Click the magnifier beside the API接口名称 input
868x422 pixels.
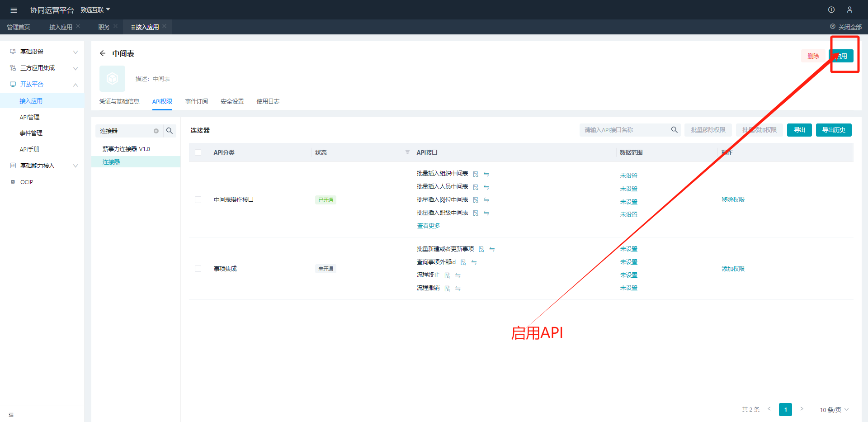click(x=674, y=130)
